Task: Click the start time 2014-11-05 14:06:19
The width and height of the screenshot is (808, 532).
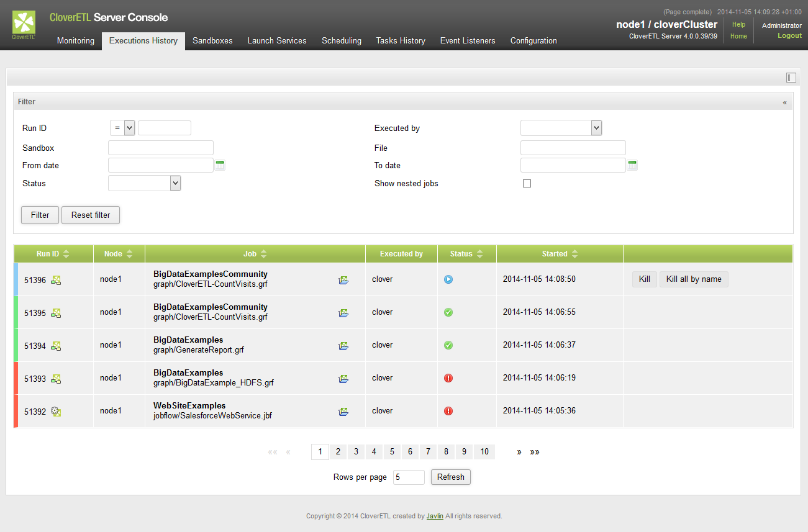Action: tap(539, 378)
